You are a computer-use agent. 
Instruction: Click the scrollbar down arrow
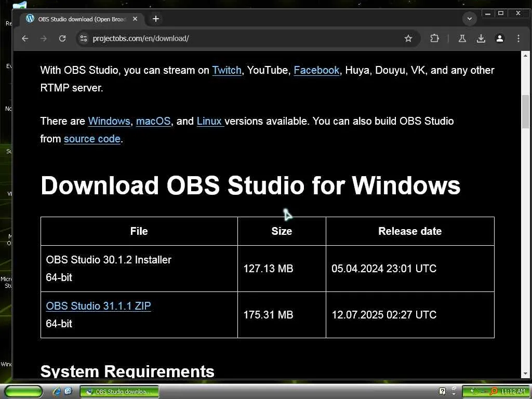tap(526, 374)
